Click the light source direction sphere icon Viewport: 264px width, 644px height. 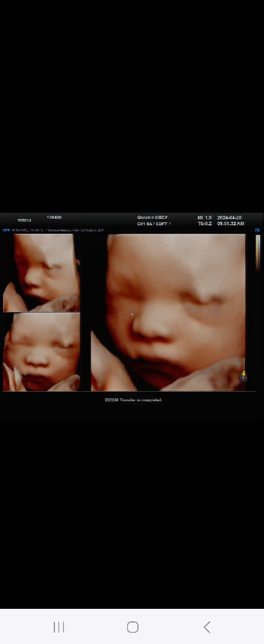coord(243,376)
